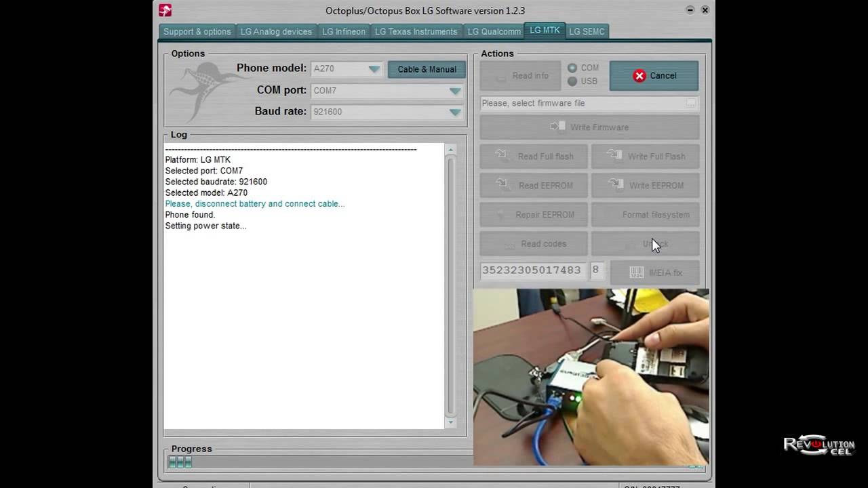Click the Read EEPROM button
The height and width of the screenshot is (488, 868).
pyautogui.click(x=534, y=186)
